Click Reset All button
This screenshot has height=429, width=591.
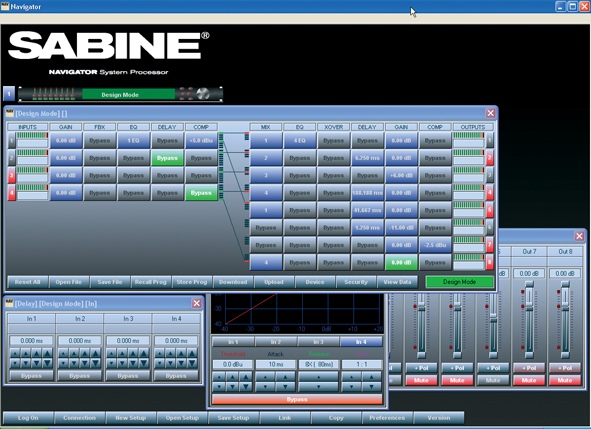coord(28,282)
